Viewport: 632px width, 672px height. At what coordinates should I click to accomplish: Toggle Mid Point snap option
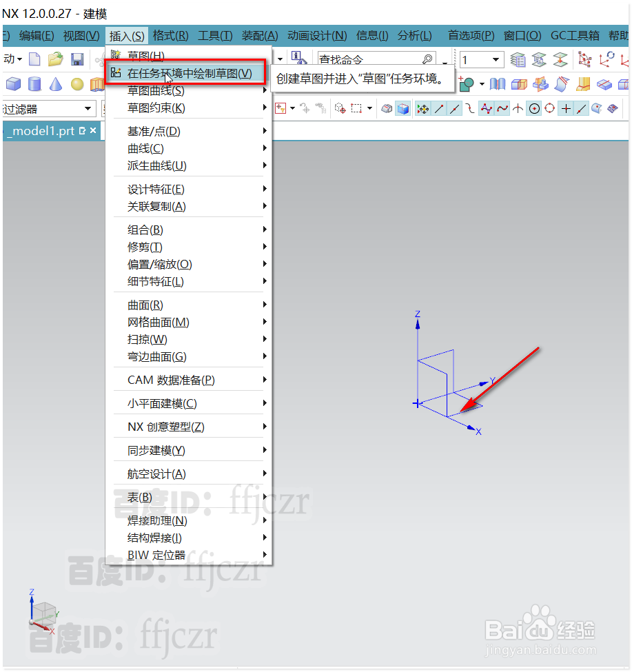(x=455, y=109)
